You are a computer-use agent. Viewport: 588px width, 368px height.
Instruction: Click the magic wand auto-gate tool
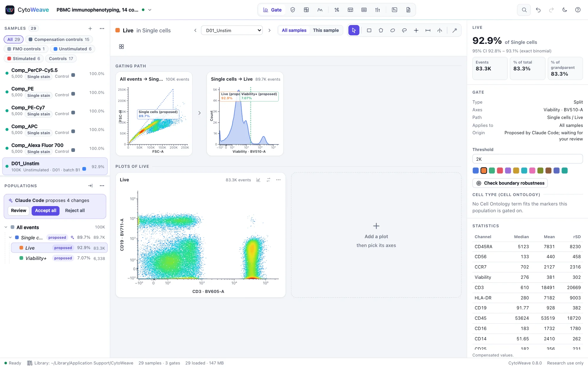point(455,30)
